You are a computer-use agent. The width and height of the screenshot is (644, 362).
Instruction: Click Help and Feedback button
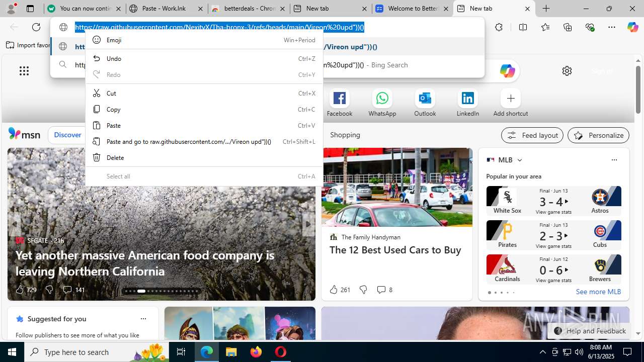coord(590,331)
